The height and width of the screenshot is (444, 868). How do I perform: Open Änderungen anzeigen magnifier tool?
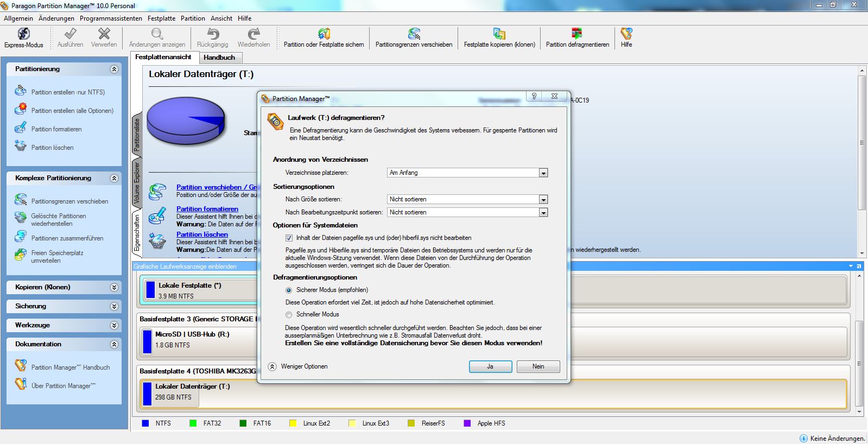157,34
